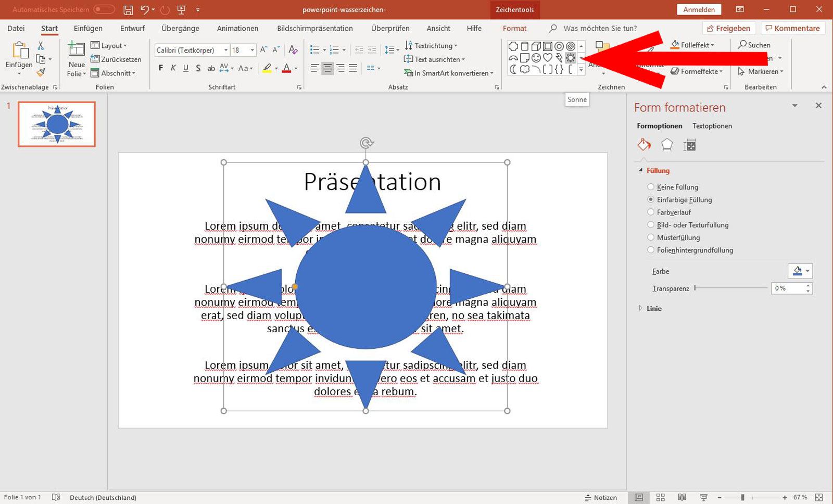Open the Größe und Eigenschaften pane
833x504 pixels.
pos(690,145)
